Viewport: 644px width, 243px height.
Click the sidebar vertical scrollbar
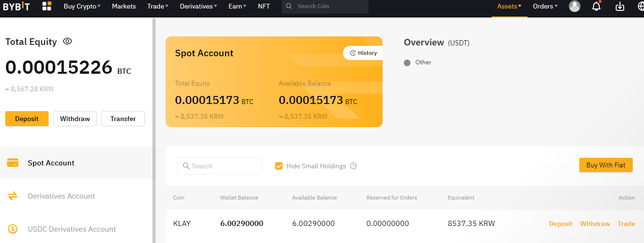point(154,130)
